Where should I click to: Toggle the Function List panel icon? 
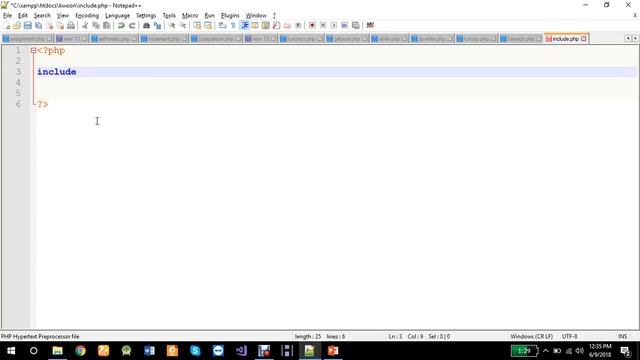pos(276,25)
